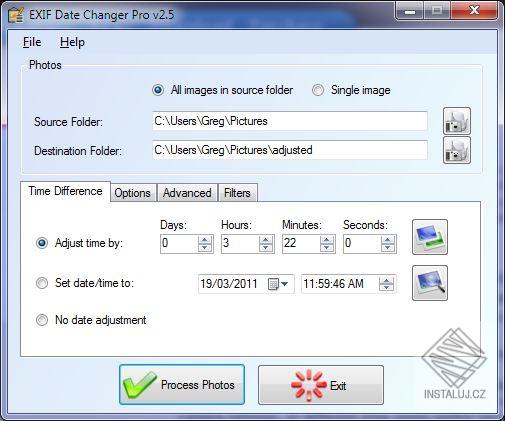
Task: Decrease the 11:59:46 AM time with down arrow
Action: pos(386,288)
